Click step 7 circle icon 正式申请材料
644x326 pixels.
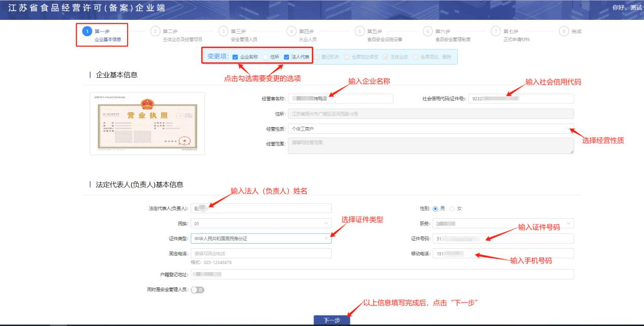[496, 32]
